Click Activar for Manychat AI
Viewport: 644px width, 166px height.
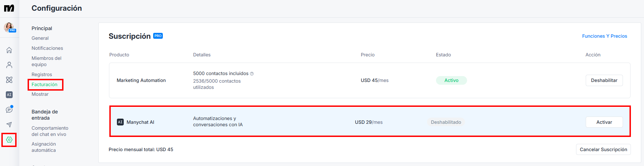click(x=604, y=122)
